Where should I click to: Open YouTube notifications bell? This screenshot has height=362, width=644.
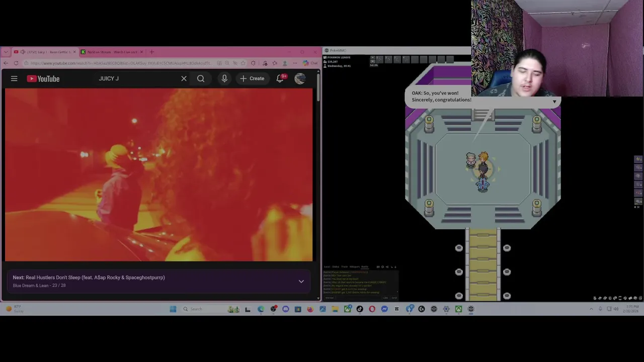280,78
